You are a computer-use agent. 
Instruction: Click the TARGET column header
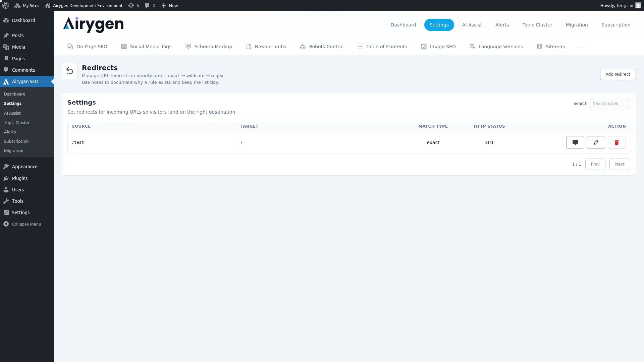click(x=249, y=126)
